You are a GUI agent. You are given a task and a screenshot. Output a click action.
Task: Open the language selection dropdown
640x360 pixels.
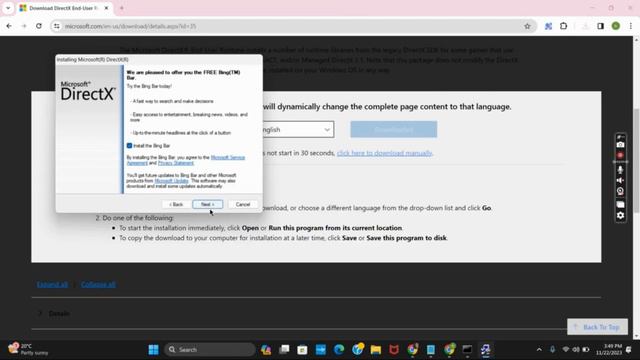(298, 129)
